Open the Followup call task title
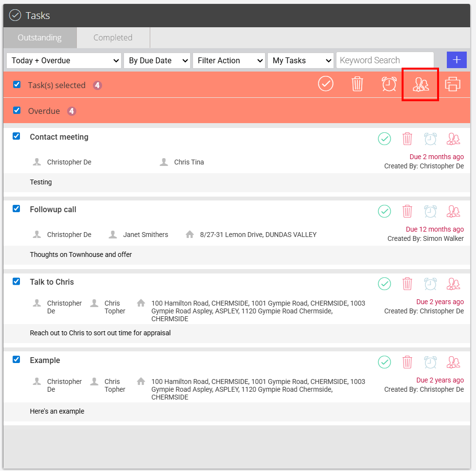 [x=53, y=210]
